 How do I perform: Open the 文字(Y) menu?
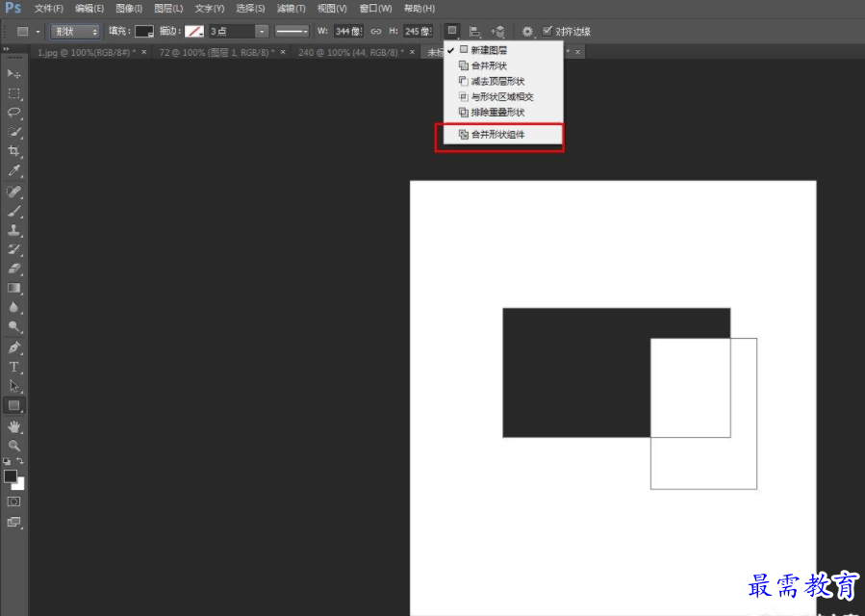click(x=210, y=9)
